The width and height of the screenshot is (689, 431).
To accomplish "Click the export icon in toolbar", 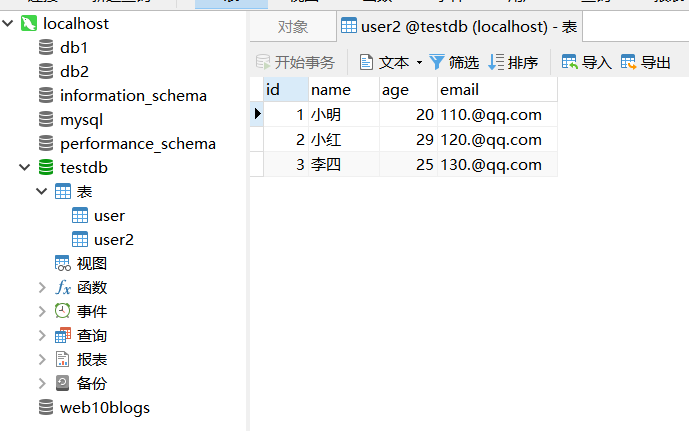I will (629, 62).
